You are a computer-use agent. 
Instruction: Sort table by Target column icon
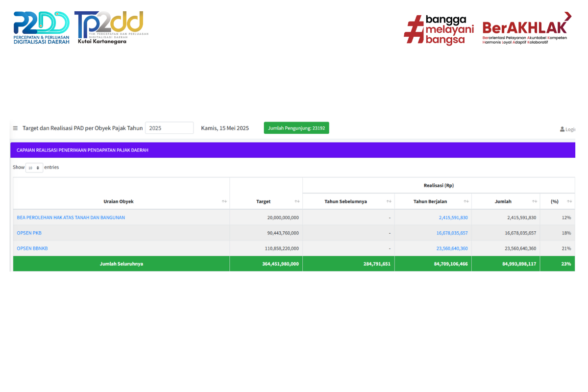(x=297, y=201)
